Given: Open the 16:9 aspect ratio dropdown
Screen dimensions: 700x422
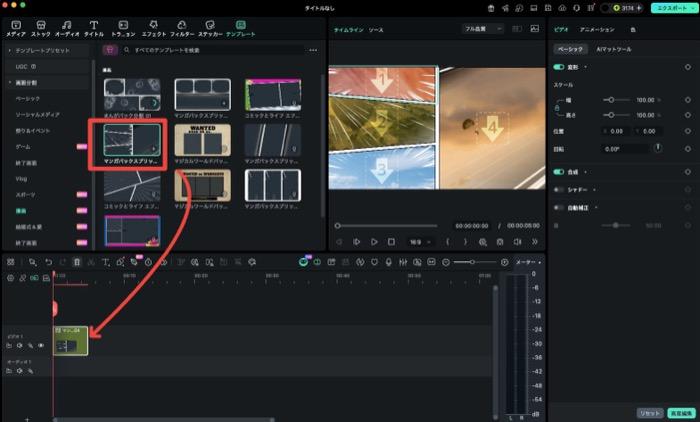Looking at the screenshot, I should 420,242.
